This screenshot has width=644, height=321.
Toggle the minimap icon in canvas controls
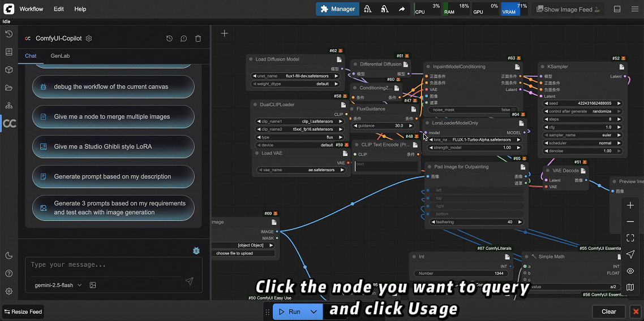(x=630, y=288)
